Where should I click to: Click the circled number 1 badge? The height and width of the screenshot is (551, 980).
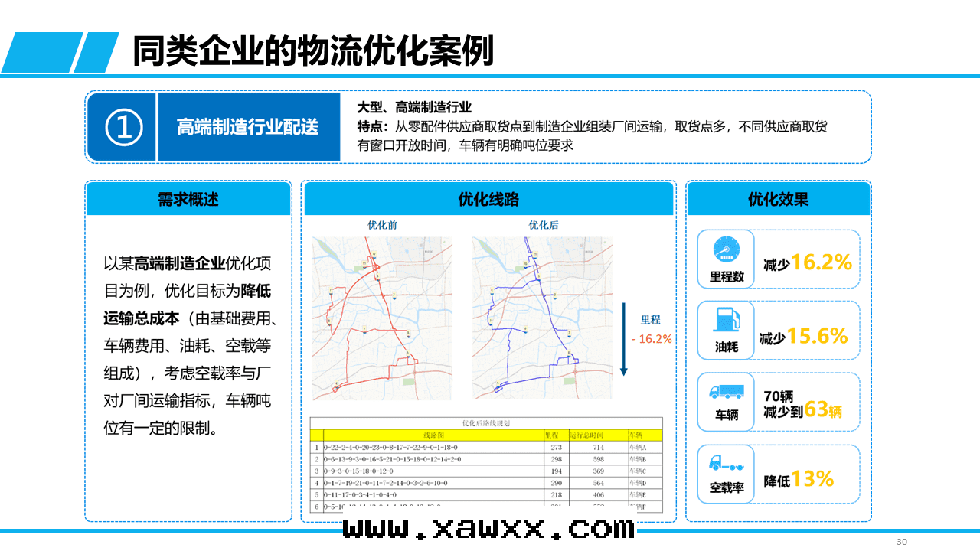point(123,127)
